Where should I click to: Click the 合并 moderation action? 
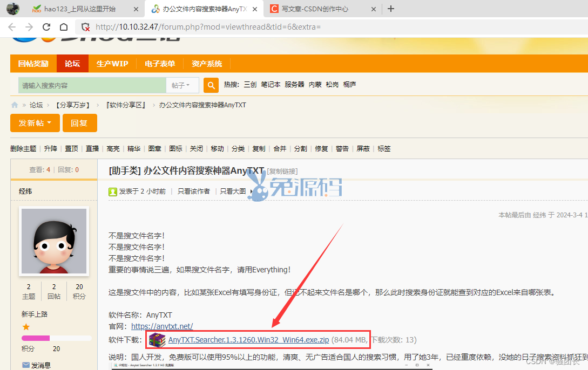click(280, 149)
